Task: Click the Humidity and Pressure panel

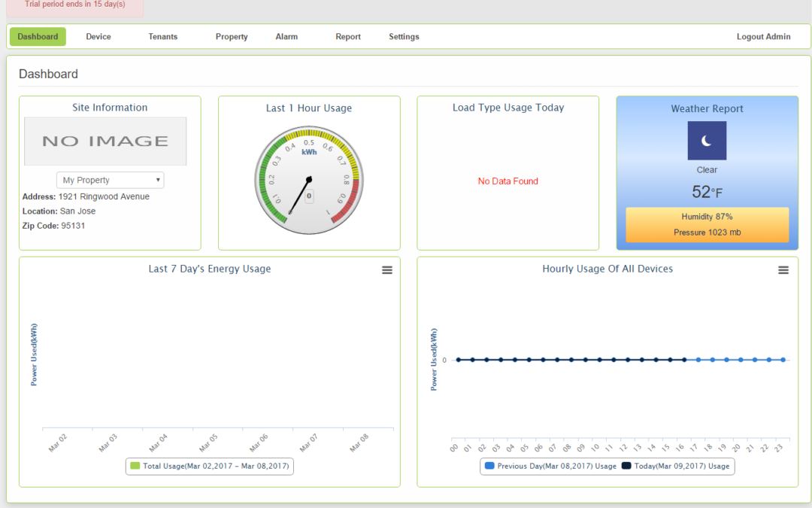Action: [x=707, y=224]
